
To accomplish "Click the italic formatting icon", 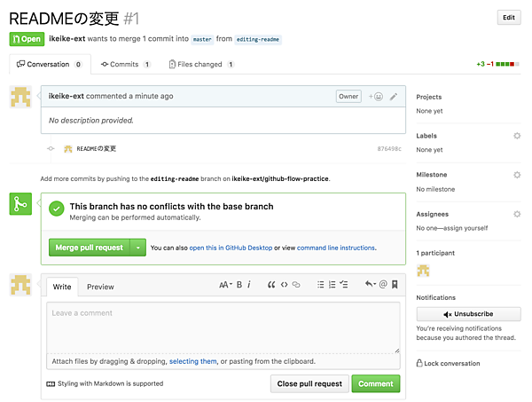I will coord(249,285).
